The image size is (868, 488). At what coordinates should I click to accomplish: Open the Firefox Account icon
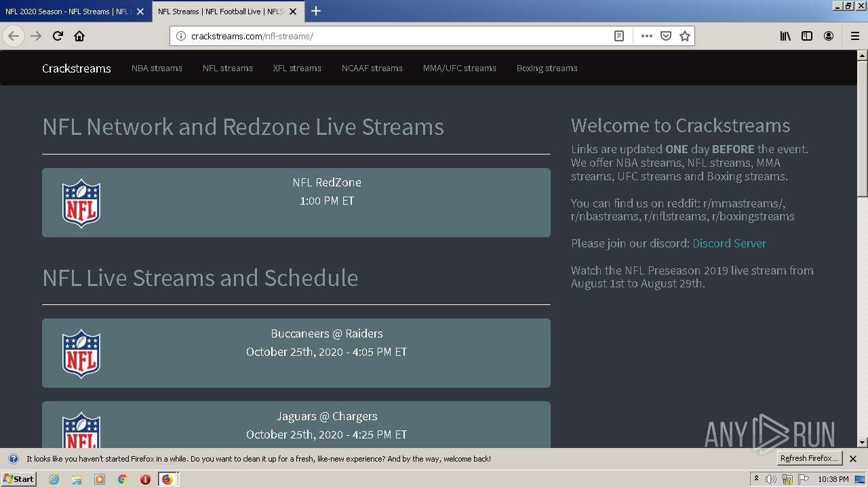tap(829, 36)
